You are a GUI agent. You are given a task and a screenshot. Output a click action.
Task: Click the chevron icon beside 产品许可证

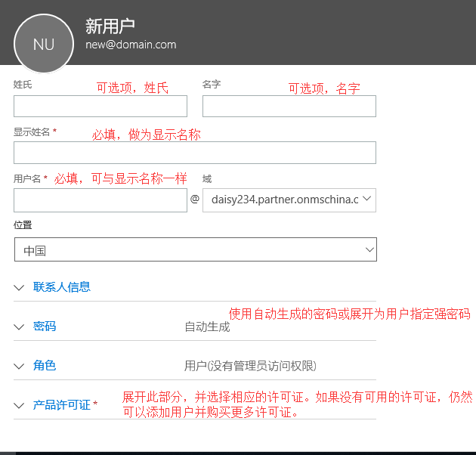(x=20, y=405)
